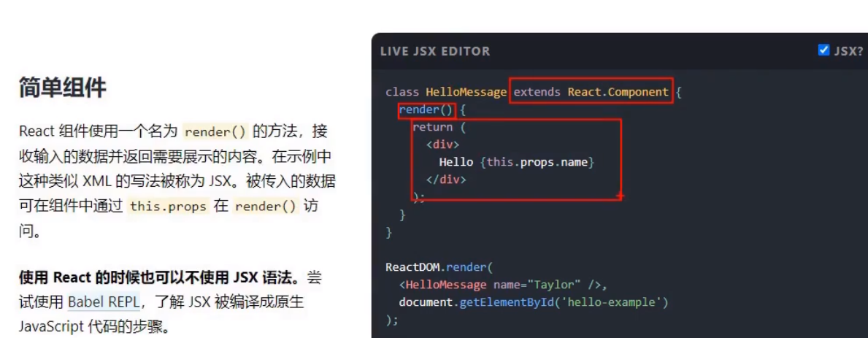Image resolution: width=868 pixels, height=338 pixels.
Task: Toggle the JSX? checkbox in editor header
Action: pyautogui.click(x=823, y=50)
